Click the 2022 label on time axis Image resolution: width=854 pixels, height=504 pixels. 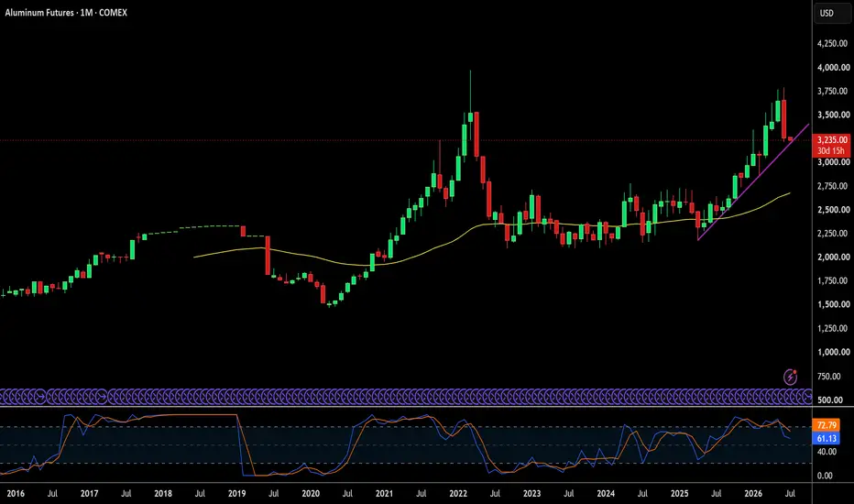(458, 494)
